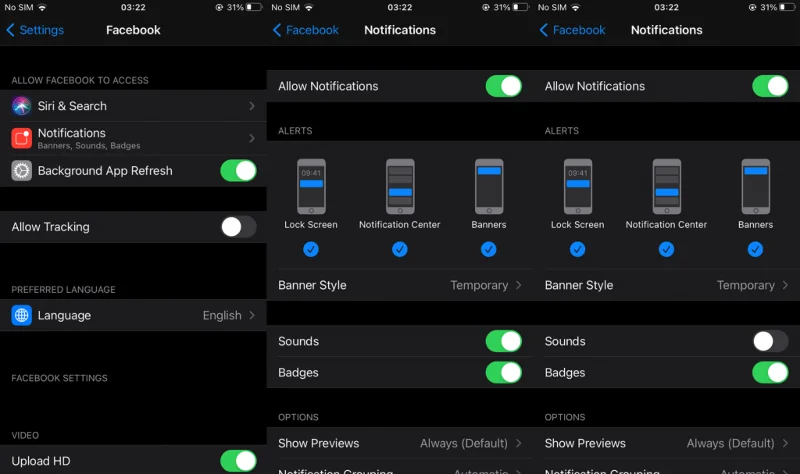The width and height of the screenshot is (800, 474).
Task: Open the Siri & Search row
Action: (133, 106)
